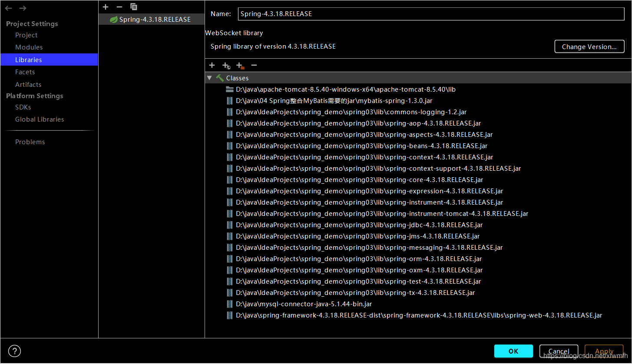The width and height of the screenshot is (632, 364).
Task: Click the apache-tomcat lib folder icon
Action: [230, 89]
